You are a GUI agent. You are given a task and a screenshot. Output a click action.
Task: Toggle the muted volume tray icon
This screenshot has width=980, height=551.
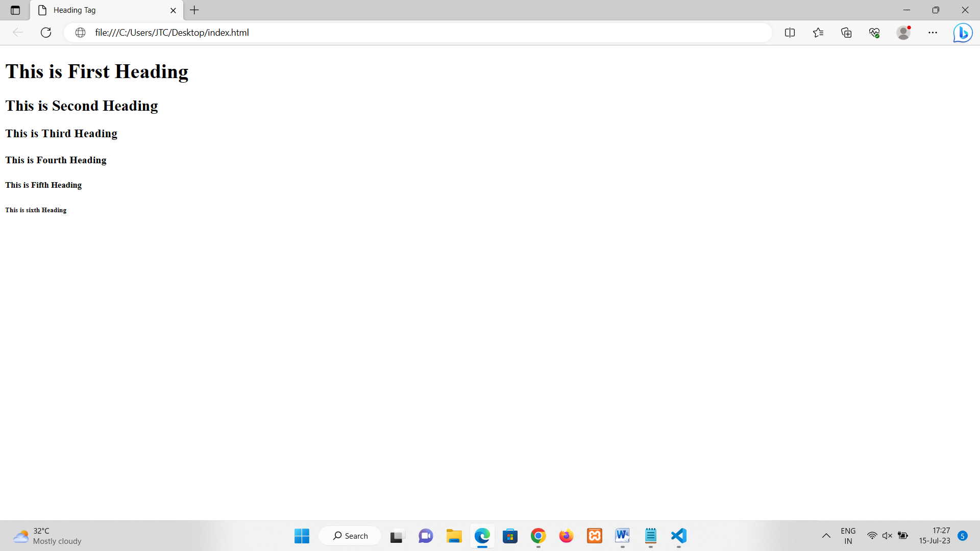pyautogui.click(x=887, y=536)
